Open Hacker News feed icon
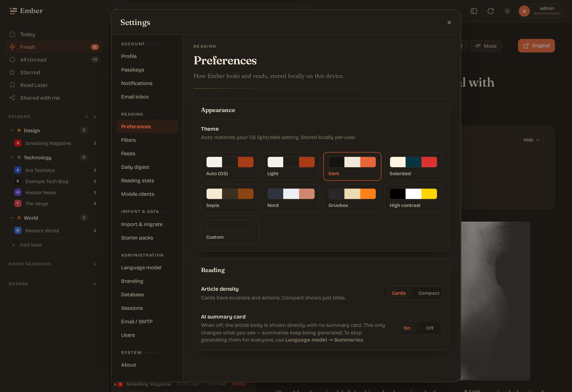 18,192
